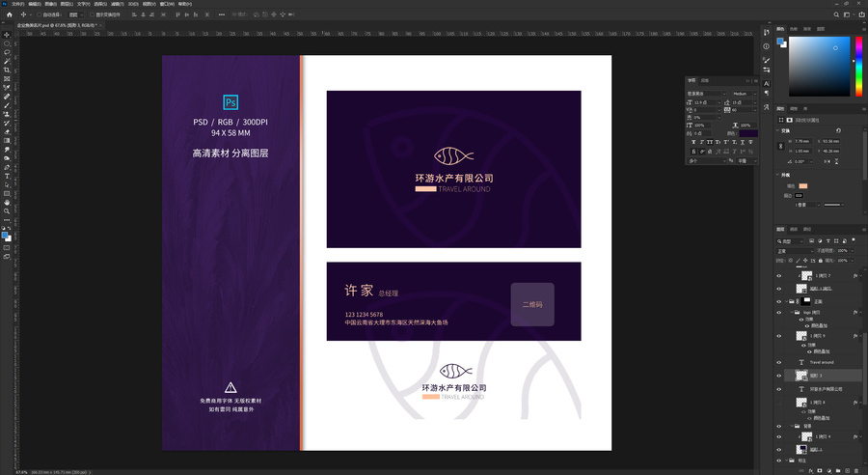Click the more options ellipsis in options bar
Image resolution: width=868 pixels, height=475 pixels.
tap(222, 14)
